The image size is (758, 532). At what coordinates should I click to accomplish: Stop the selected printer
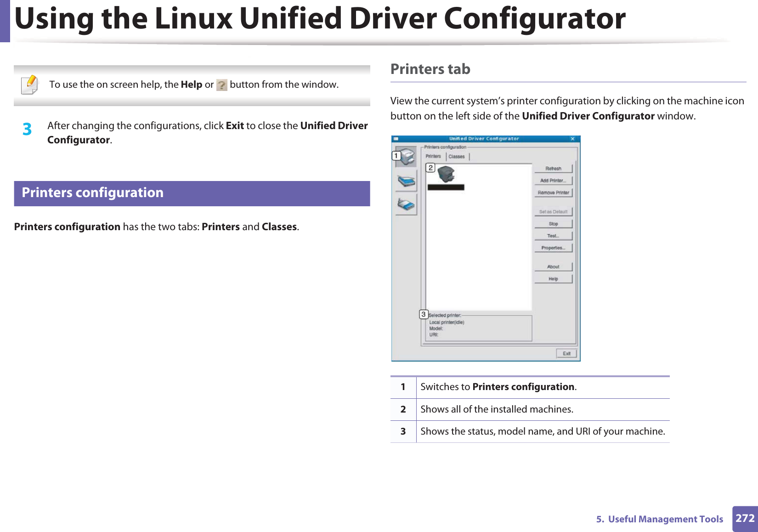pos(553,224)
